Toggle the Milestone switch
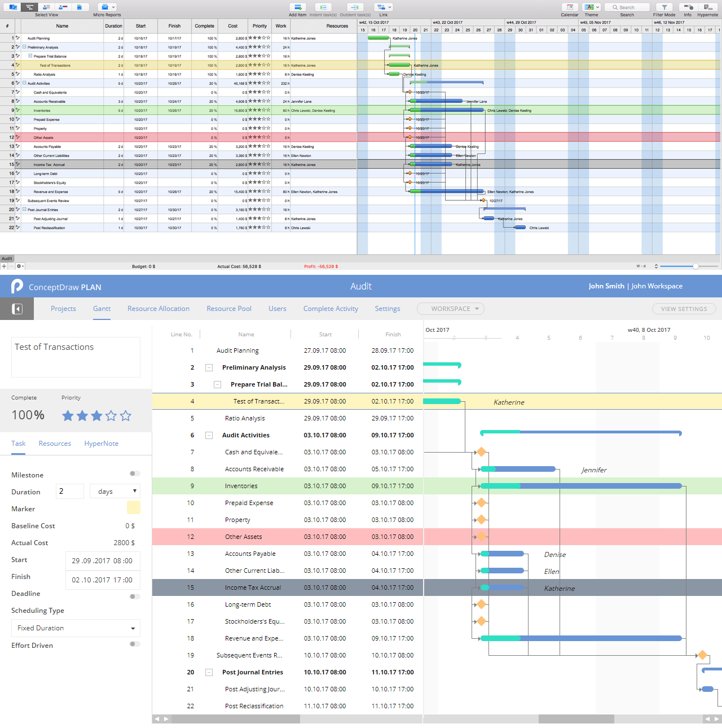 [135, 474]
